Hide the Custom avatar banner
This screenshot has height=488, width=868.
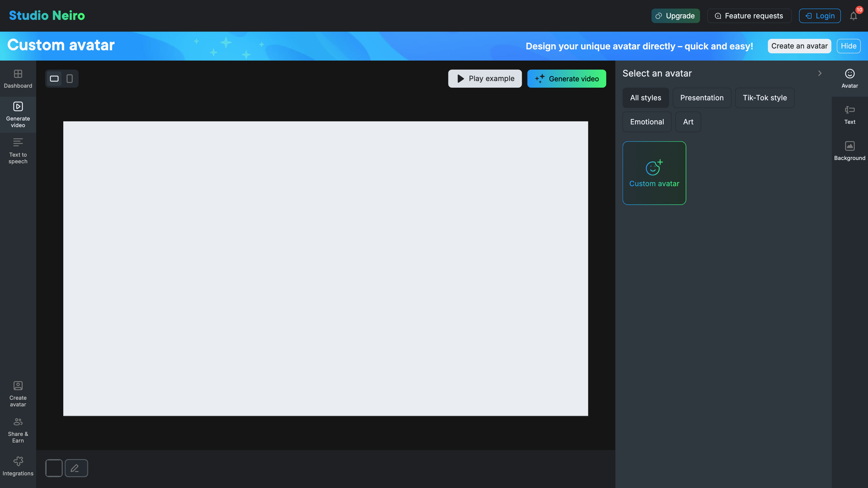848,46
